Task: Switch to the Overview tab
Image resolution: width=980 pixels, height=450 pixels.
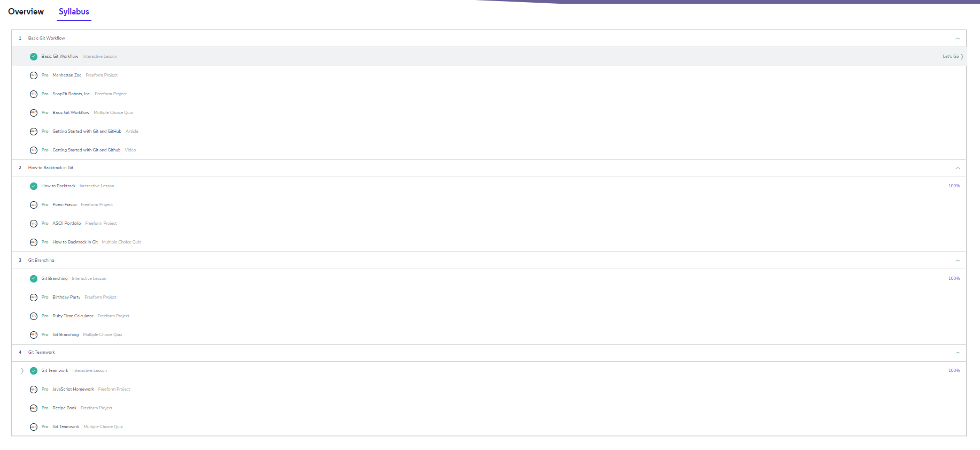Action: (x=26, y=12)
